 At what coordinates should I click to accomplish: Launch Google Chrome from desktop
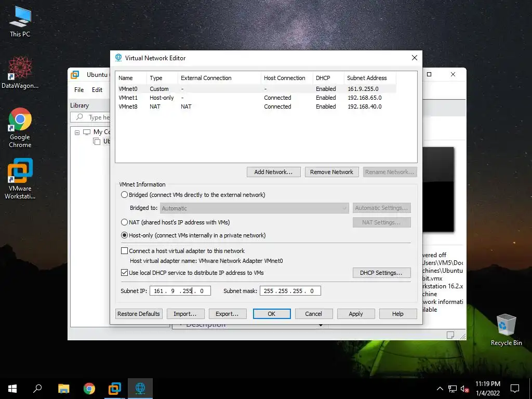click(x=20, y=128)
